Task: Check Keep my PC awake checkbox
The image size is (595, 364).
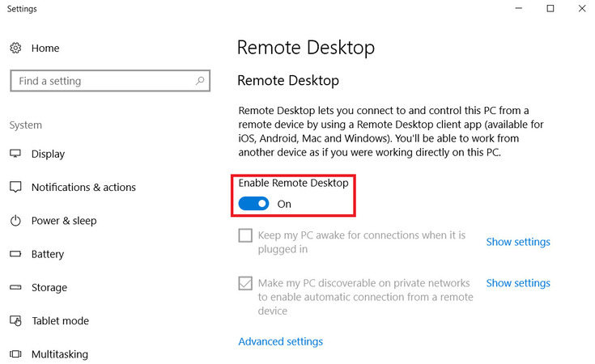Action: point(245,235)
